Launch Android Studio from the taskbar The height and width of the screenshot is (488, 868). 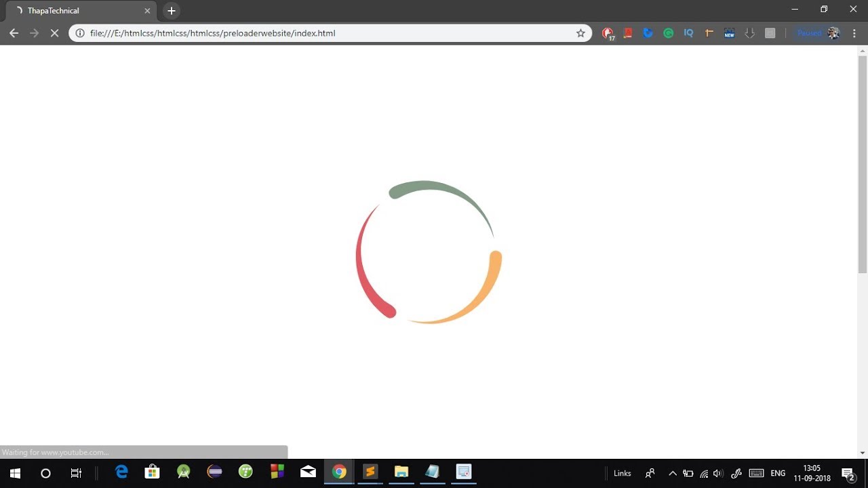tap(184, 472)
